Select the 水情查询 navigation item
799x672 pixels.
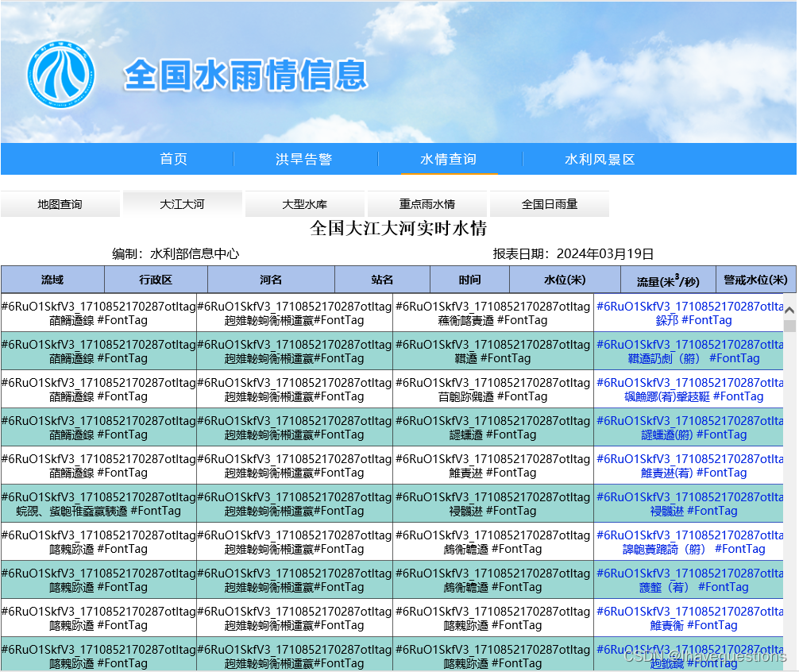tap(449, 160)
